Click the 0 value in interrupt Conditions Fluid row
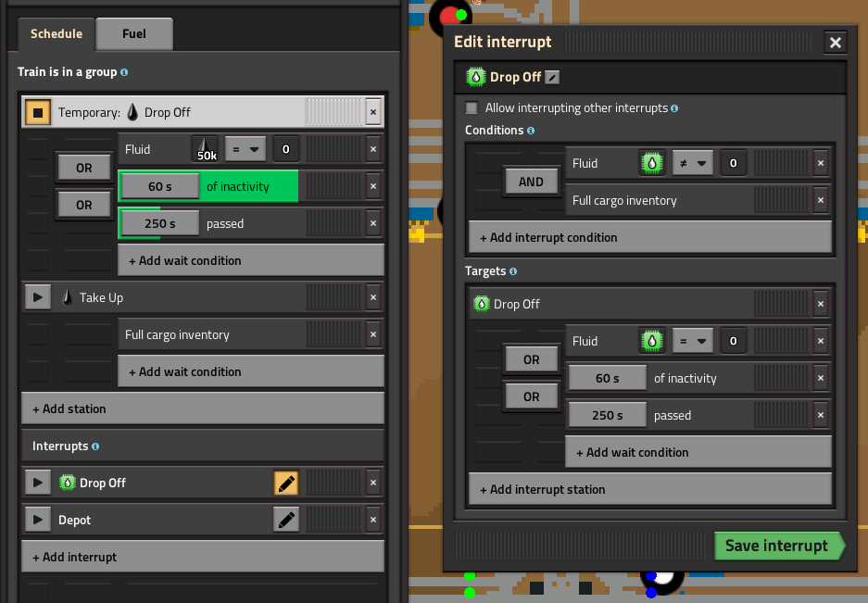 point(733,163)
